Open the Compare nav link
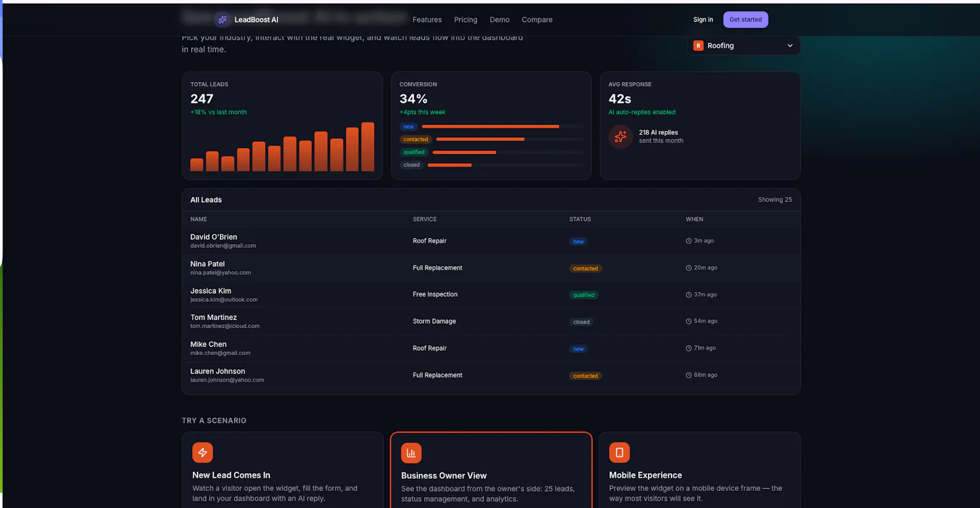Image resolution: width=980 pixels, height=508 pixels. pos(537,20)
